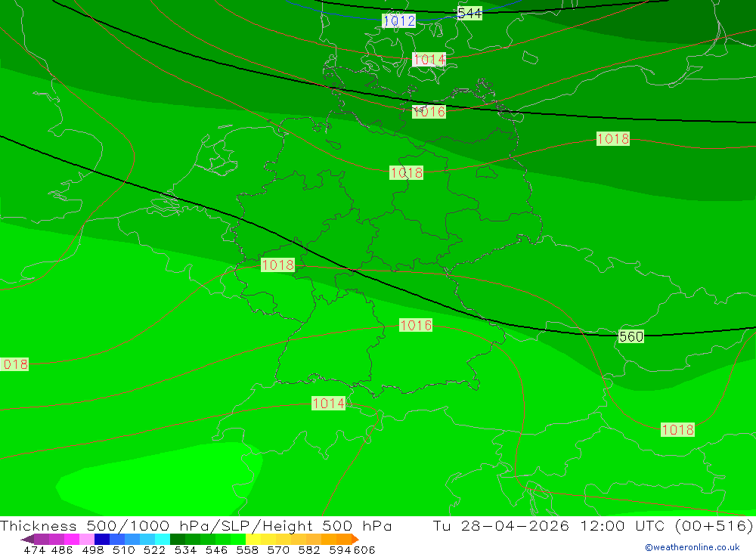756x554 pixels.
Task: Open the weatheronline.co.uk copyright link
Action: 692,547
